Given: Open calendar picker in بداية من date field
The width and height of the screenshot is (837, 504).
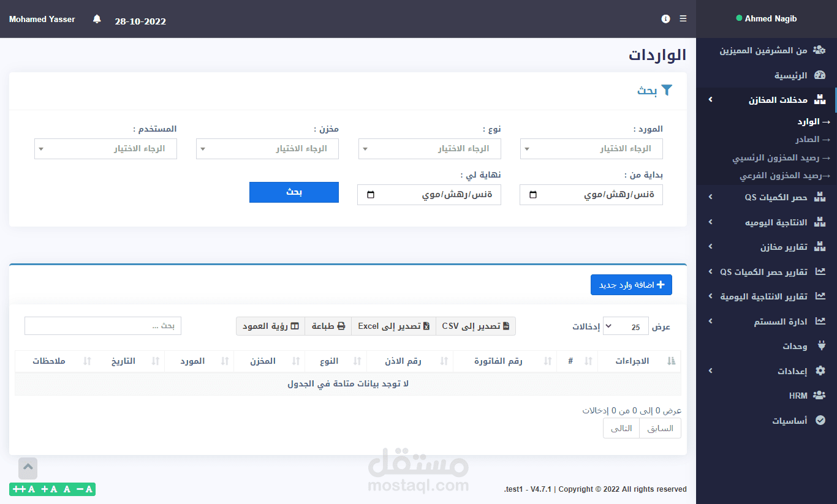Looking at the screenshot, I should pyautogui.click(x=533, y=195).
